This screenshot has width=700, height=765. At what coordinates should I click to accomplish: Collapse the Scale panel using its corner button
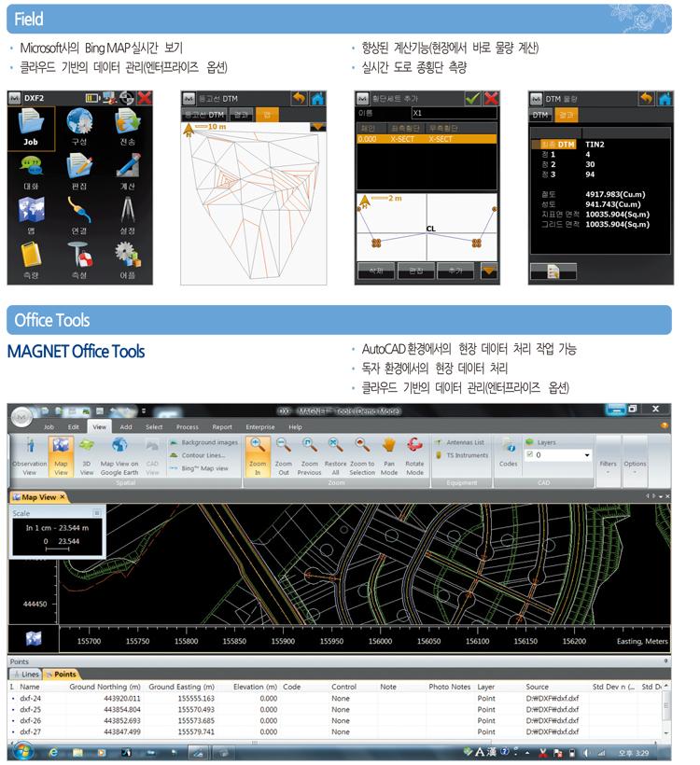pyautogui.click(x=97, y=513)
